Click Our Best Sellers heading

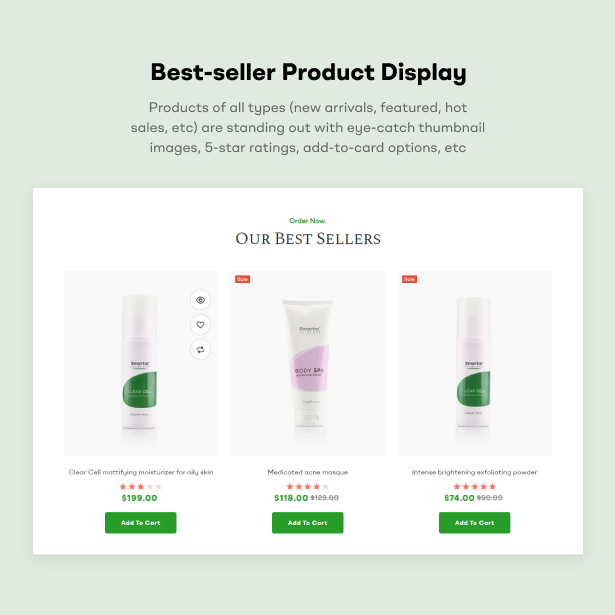point(308,238)
